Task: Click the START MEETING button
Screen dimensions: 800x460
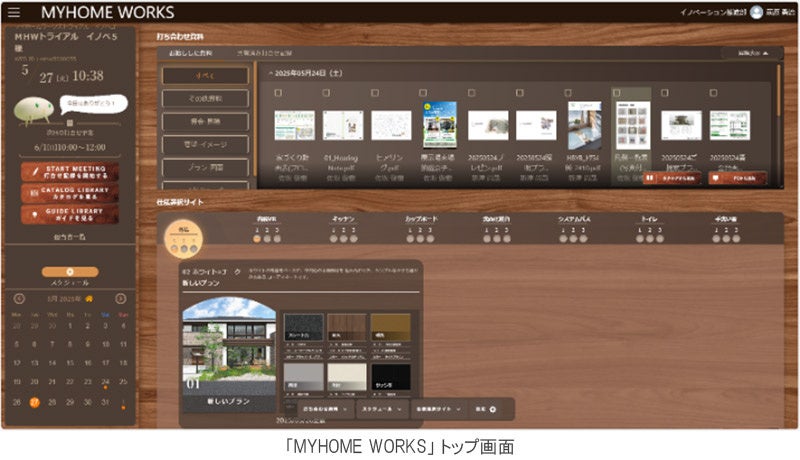Action: (x=70, y=172)
